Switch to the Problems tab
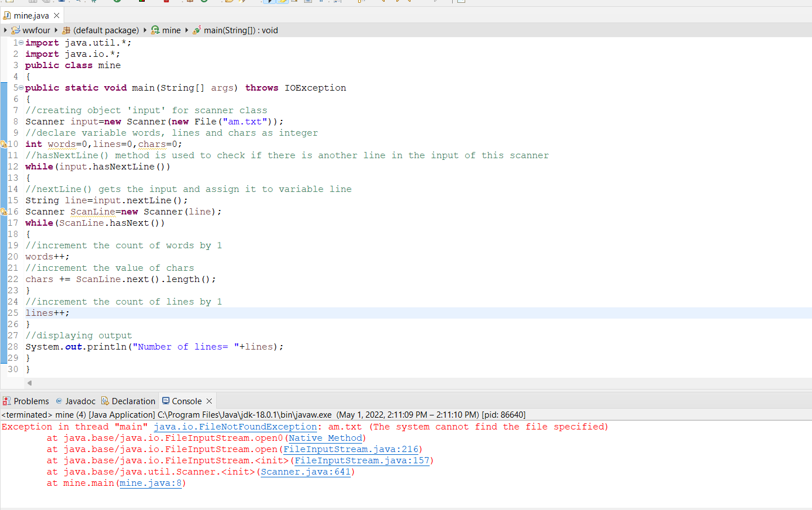812x510 pixels. point(26,401)
